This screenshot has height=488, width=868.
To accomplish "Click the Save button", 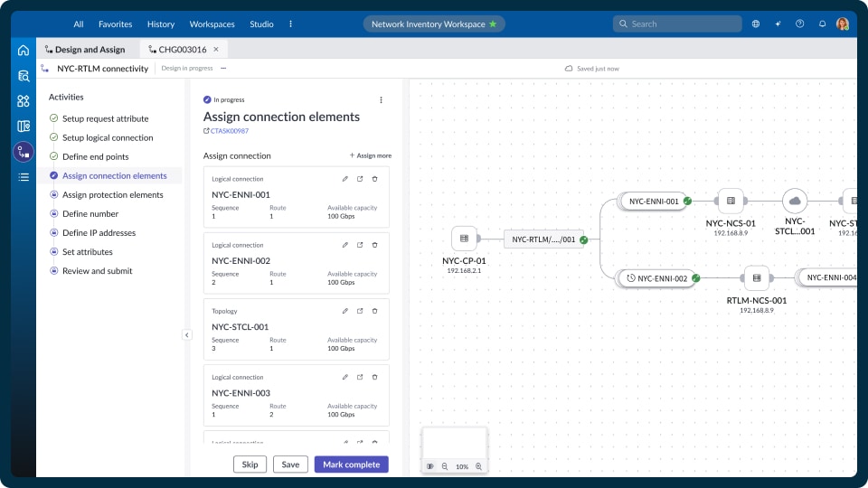I will pos(290,465).
